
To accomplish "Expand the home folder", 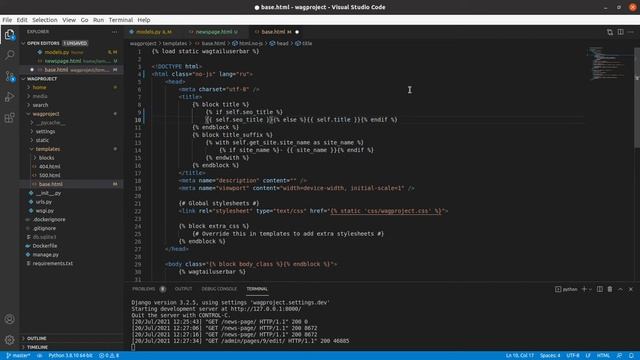I will point(72,87).
